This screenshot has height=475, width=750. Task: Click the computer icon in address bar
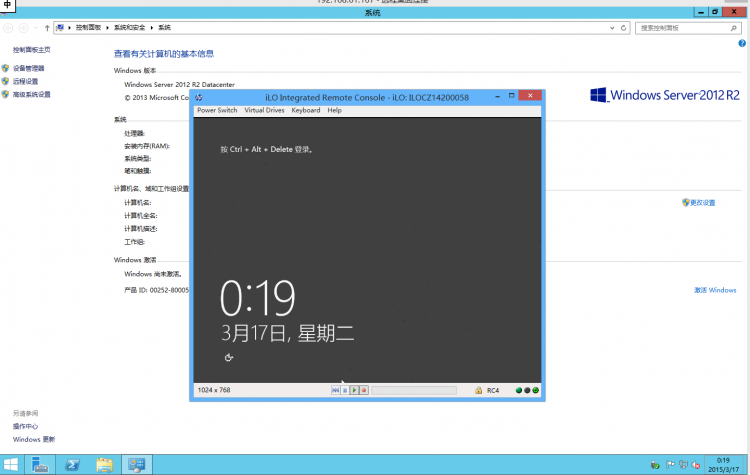tap(60, 28)
